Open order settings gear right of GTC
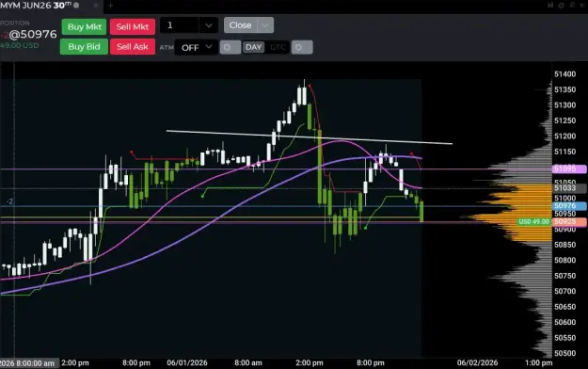 [301, 47]
